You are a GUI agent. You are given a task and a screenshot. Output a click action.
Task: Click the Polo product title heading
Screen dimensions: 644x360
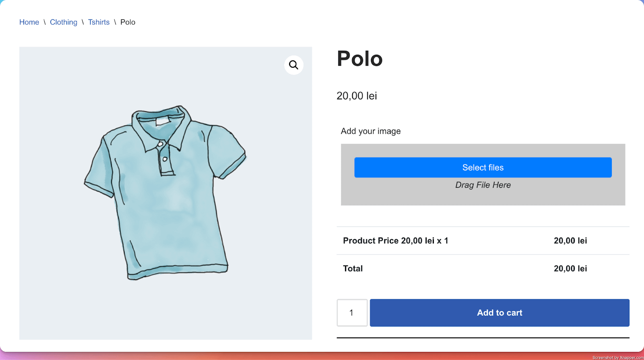tap(359, 59)
